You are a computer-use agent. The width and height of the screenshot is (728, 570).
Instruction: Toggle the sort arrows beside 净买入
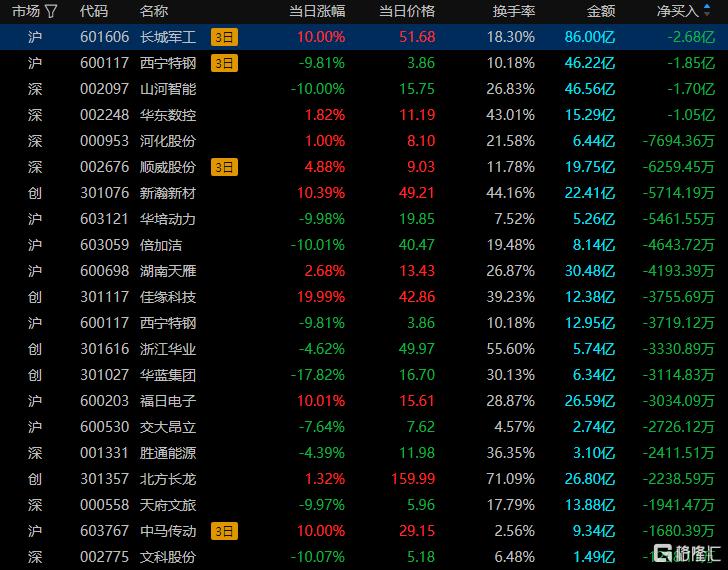coord(707,10)
